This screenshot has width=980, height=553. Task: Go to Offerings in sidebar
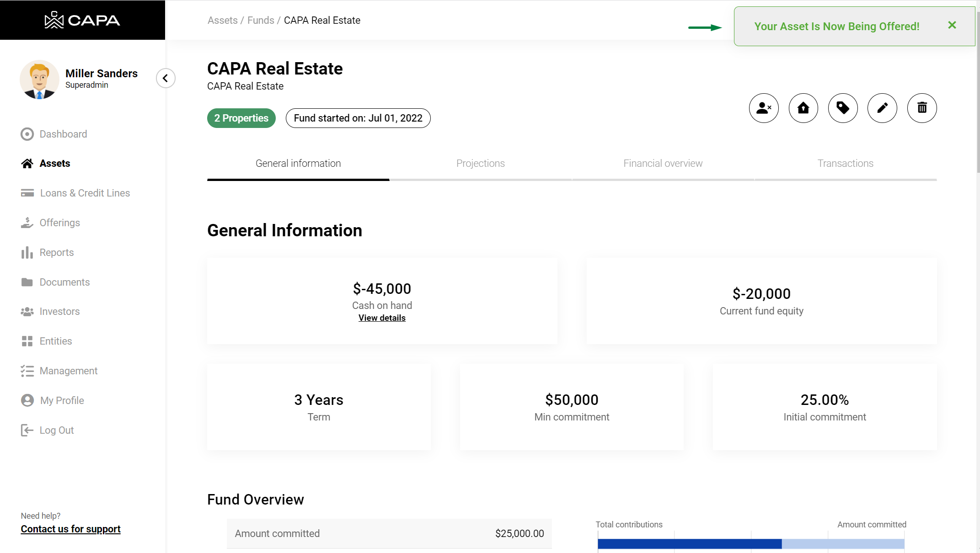click(x=59, y=223)
